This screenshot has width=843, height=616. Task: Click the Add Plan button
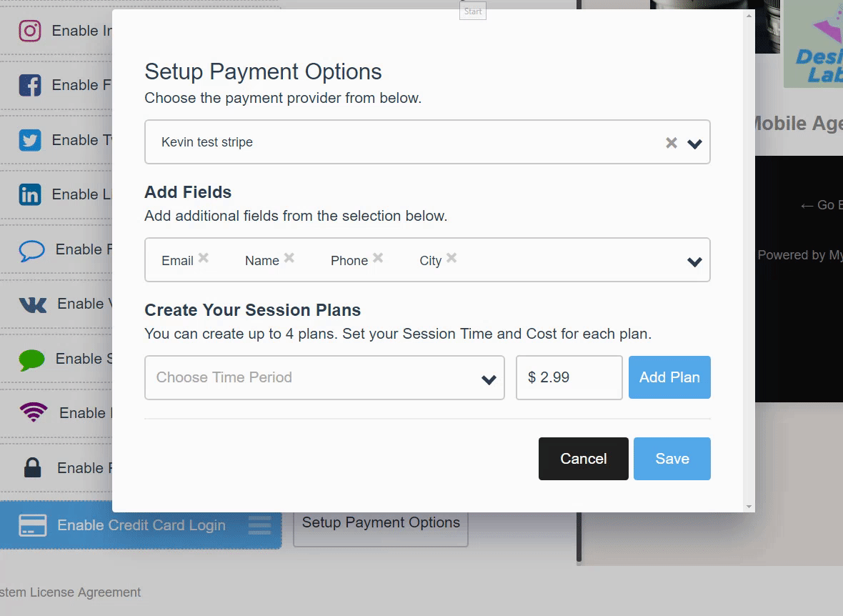pos(669,377)
